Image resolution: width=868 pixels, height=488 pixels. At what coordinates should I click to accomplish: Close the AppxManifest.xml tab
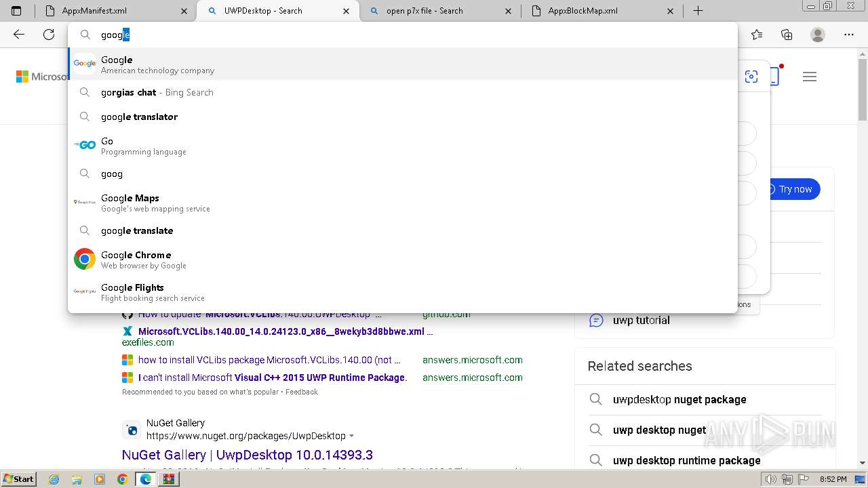[x=184, y=11]
